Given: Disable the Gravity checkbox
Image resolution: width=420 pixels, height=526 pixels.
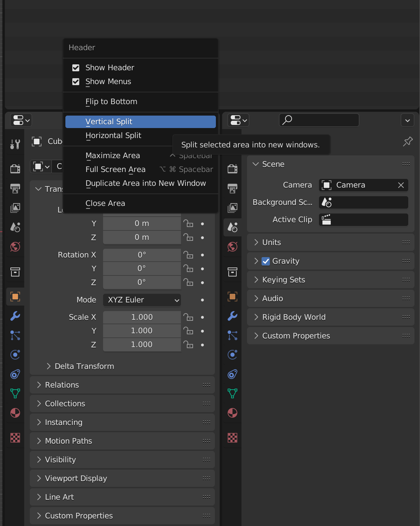Looking at the screenshot, I should [x=266, y=261].
